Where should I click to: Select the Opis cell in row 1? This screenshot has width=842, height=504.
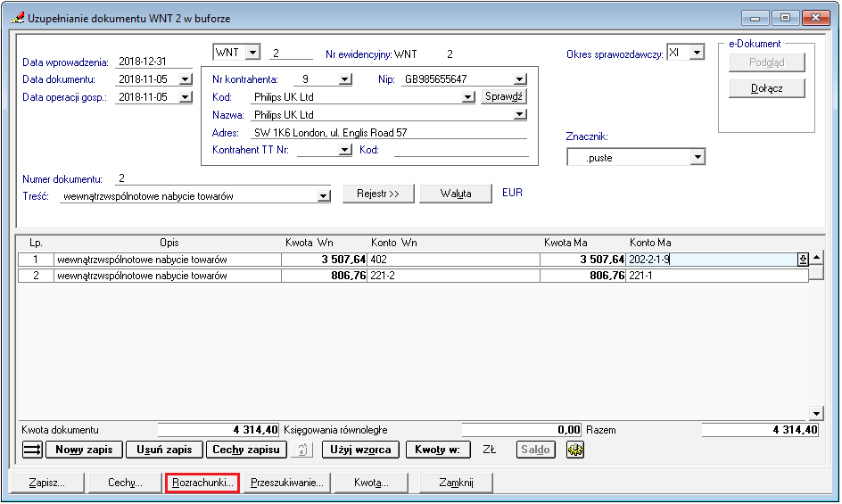(x=168, y=260)
